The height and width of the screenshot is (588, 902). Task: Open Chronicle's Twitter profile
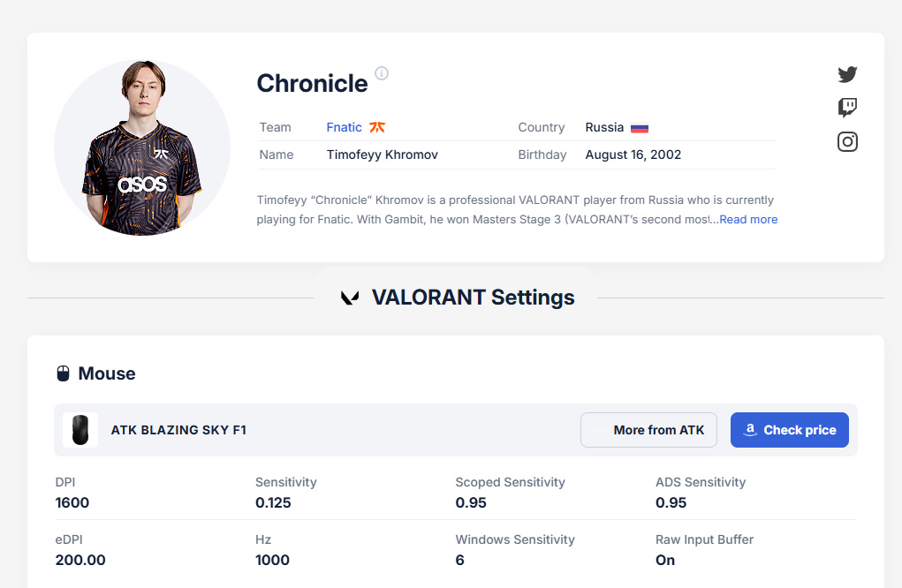(x=847, y=74)
